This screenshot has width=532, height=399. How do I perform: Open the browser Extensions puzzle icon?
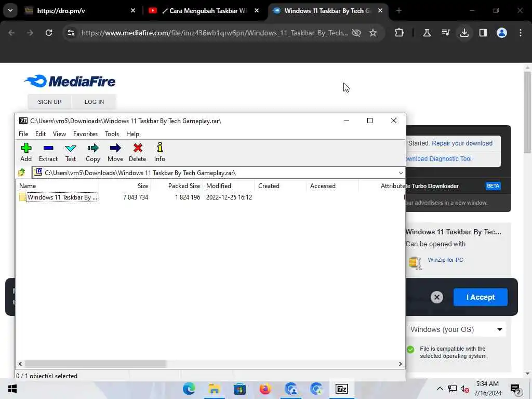400,33
